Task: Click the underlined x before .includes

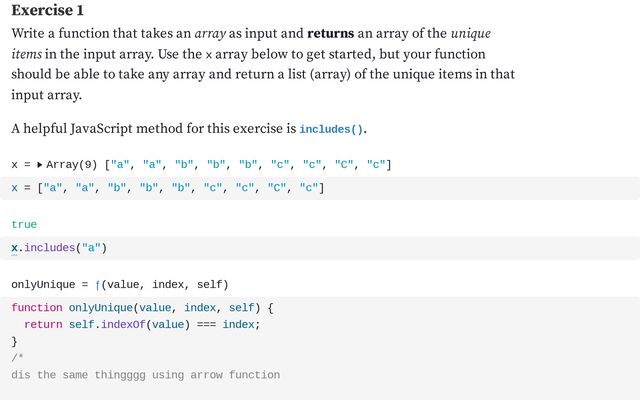Action: coord(15,247)
